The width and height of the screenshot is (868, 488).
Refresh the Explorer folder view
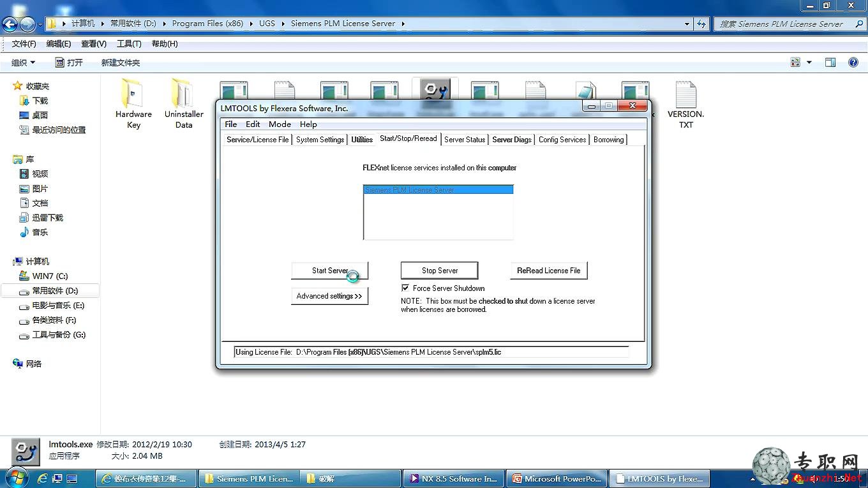tap(701, 24)
